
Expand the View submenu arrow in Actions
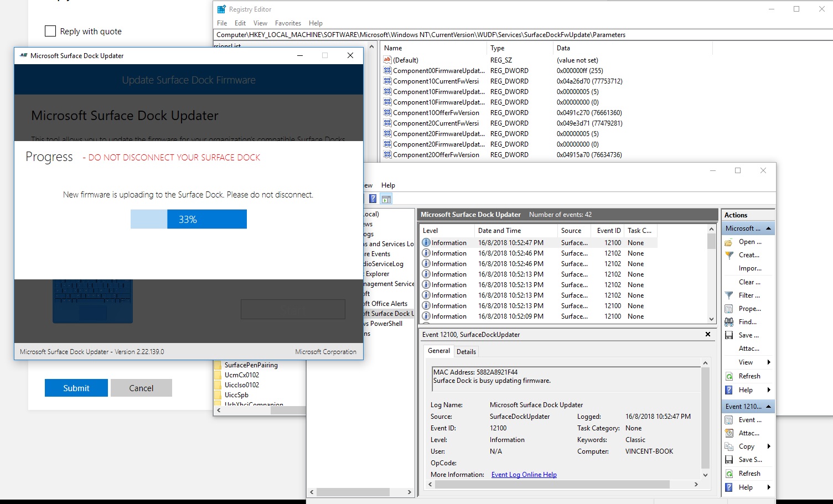click(769, 362)
